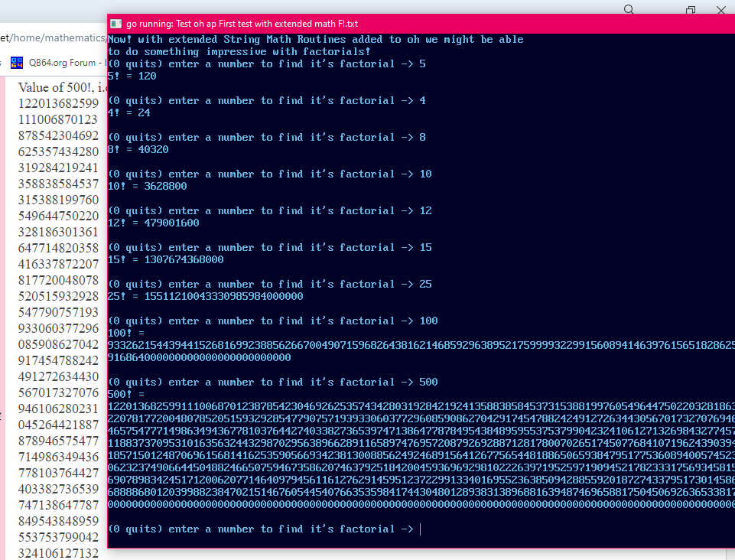Click the 25! factorial result line

point(205,296)
